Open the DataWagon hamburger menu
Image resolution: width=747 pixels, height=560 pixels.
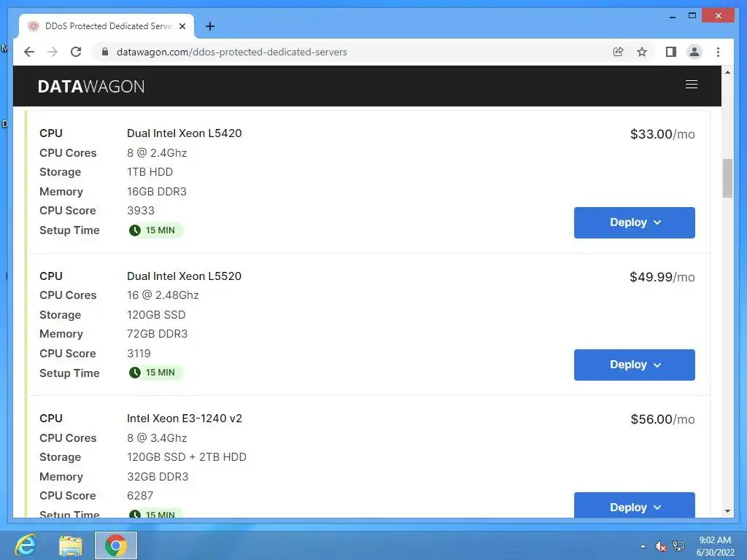692,85
